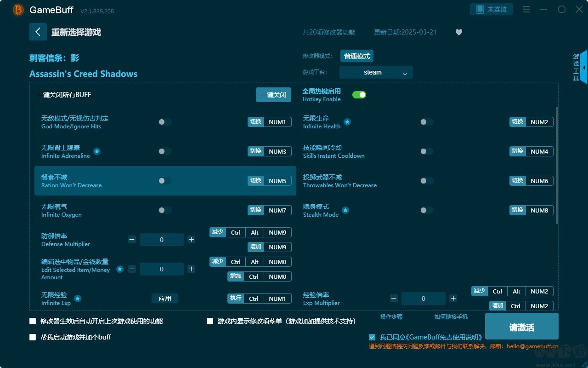Open the game platform steam dropdown
Viewport: 588px width, 368px height.
click(376, 72)
